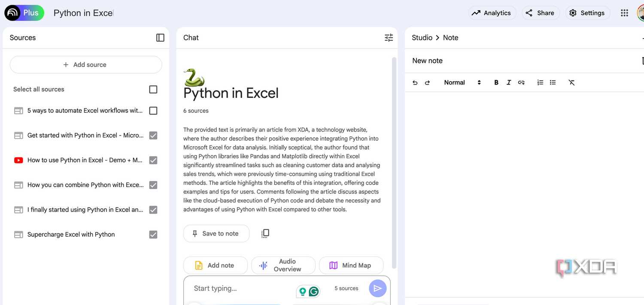The image size is (644, 305).
Task: Open 'Supercharge Excel with Python' source title
Action: click(71, 235)
